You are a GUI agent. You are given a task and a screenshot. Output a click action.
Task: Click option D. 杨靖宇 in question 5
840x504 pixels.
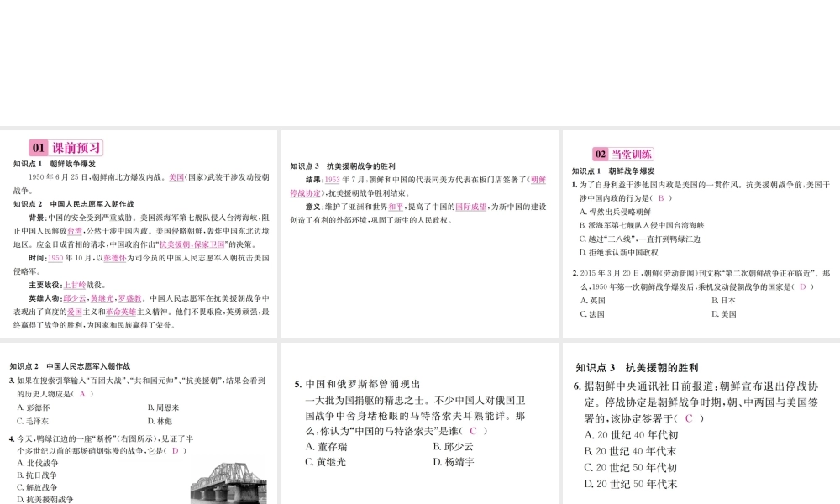454,462
